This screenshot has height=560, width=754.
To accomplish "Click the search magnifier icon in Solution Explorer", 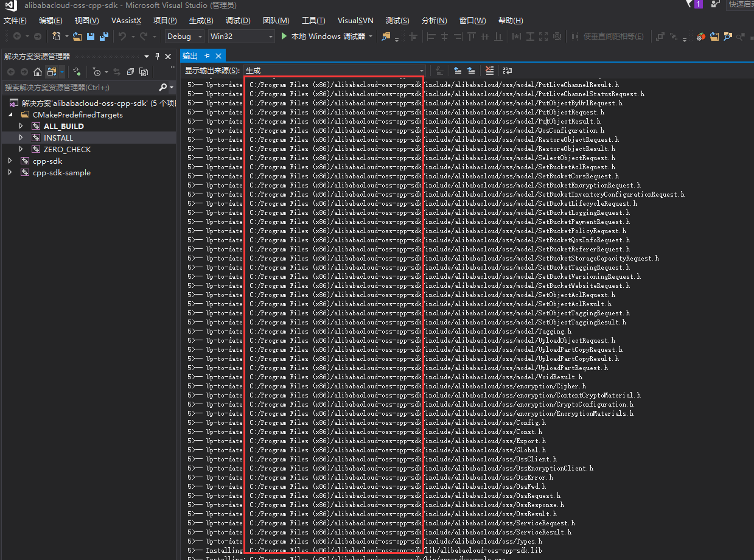I will (162, 88).
